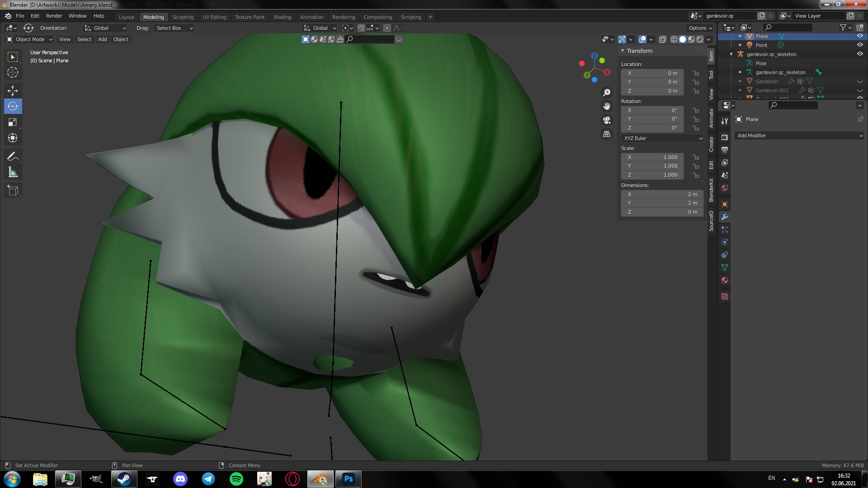The height and width of the screenshot is (488, 868).
Task: Toggle X-ray mode in viewport header
Action: 663,39
